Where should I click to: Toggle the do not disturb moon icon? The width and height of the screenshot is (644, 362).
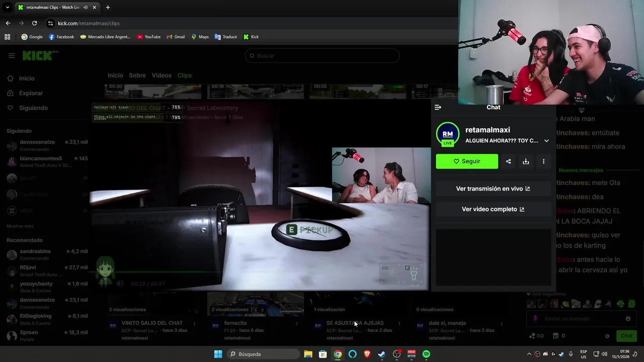[x=635, y=354]
